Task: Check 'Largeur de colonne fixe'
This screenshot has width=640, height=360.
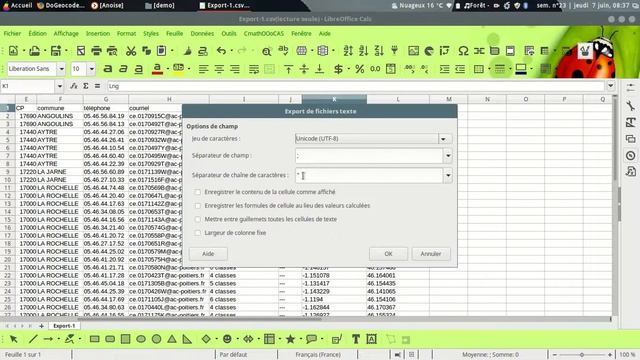Action: (198, 233)
